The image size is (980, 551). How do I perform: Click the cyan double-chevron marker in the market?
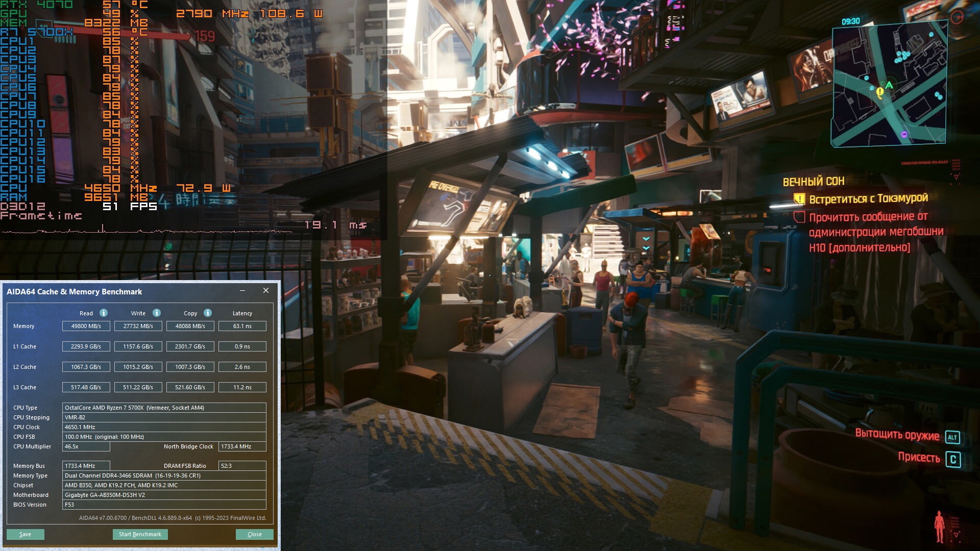646,243
